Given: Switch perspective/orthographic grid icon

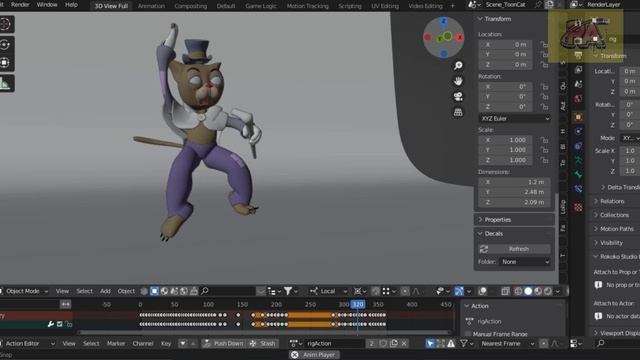Looking at the screenshot, I should coord(458,112).
